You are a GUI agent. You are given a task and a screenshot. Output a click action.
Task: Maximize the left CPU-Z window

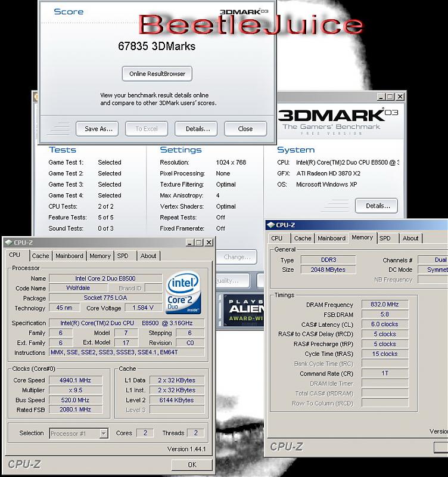(199, 243)
